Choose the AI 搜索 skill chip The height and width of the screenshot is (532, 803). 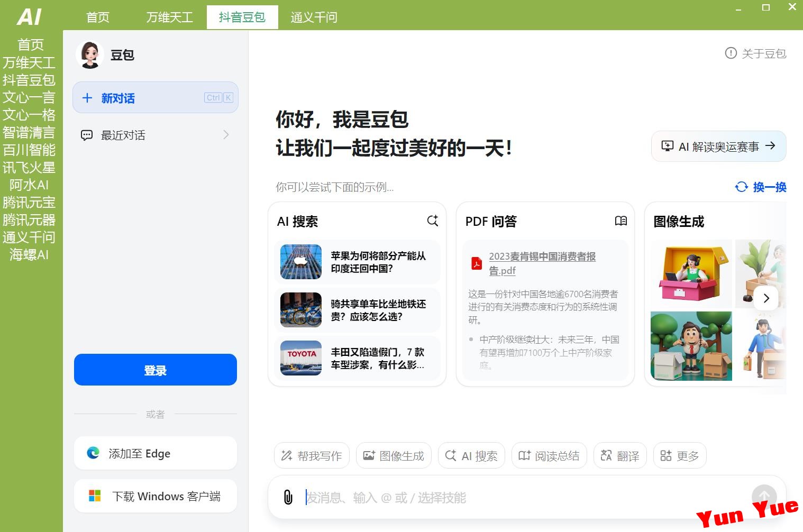click(x=471, y=455)
